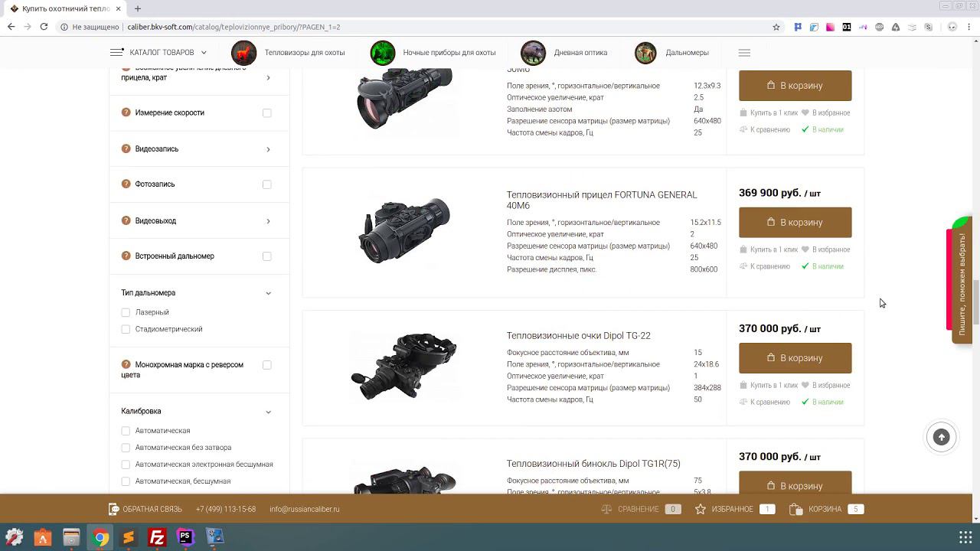The height and width of the screenshot is (551, 980).
Task: Open Дальномеры menu item
Action: tap(687, 53)
